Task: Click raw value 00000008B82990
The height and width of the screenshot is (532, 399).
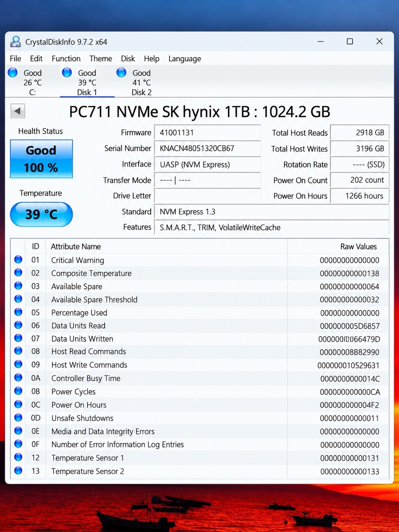Action: pos(349,352)
